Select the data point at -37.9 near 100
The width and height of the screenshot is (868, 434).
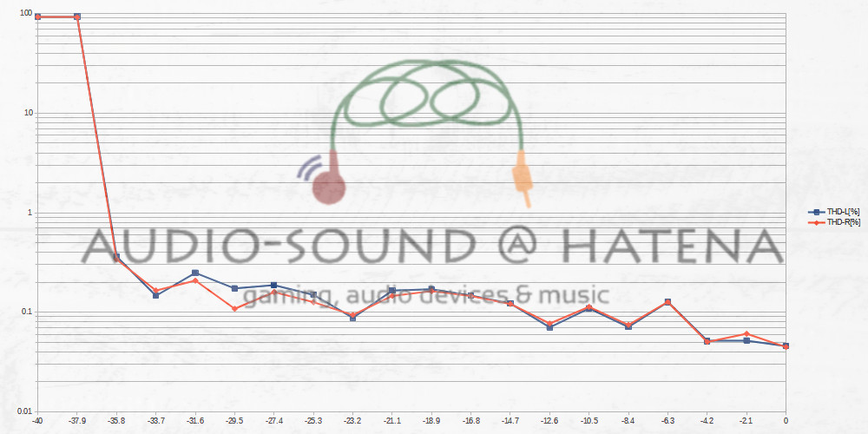point(77,16)
